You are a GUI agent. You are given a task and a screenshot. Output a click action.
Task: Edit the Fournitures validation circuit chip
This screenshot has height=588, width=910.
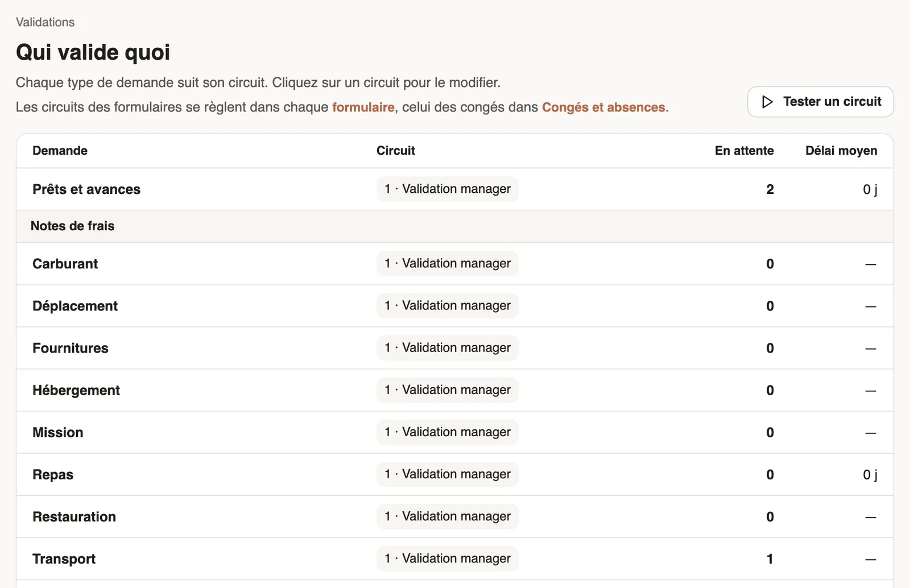(448, 347)
